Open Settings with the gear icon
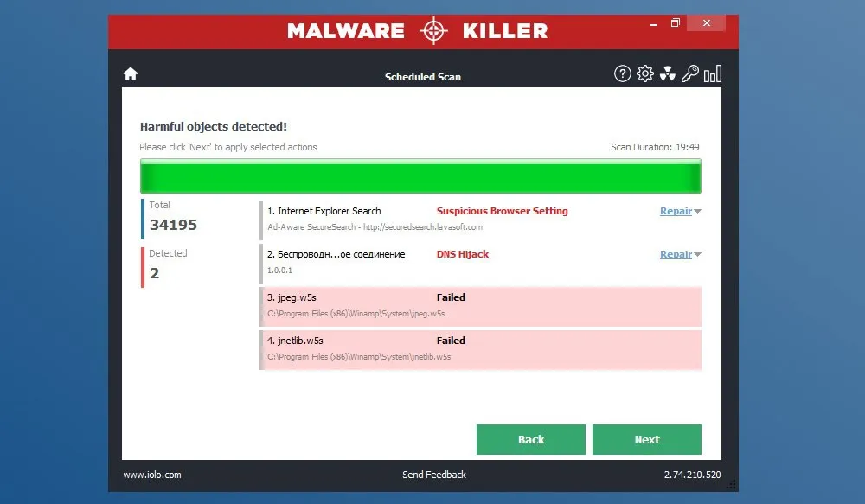865x504 pixels. (x=645, y=73)
